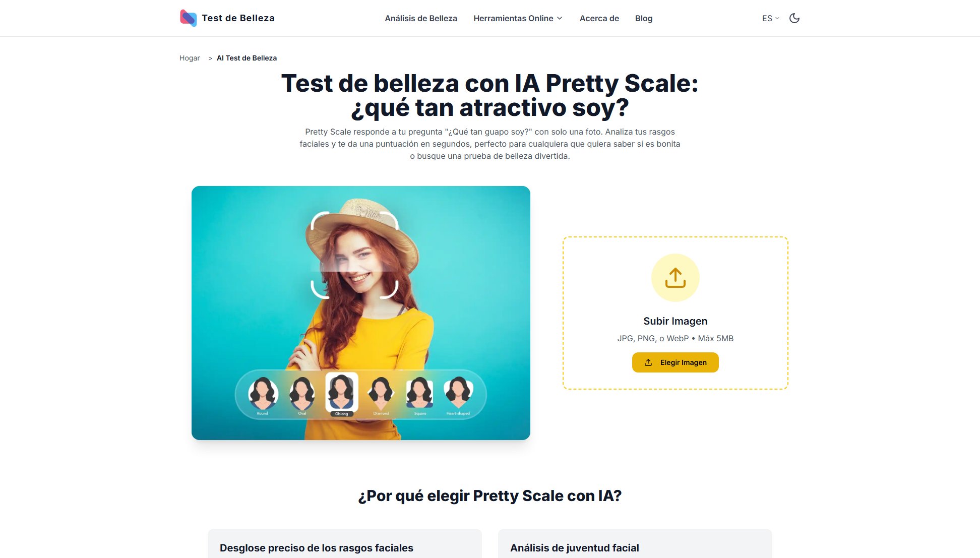The height and width of the screenshot is (558, 980).
Task: Open the Análisis de Belleza menu item
Action: pyautogui.click(x=421, y=18)
